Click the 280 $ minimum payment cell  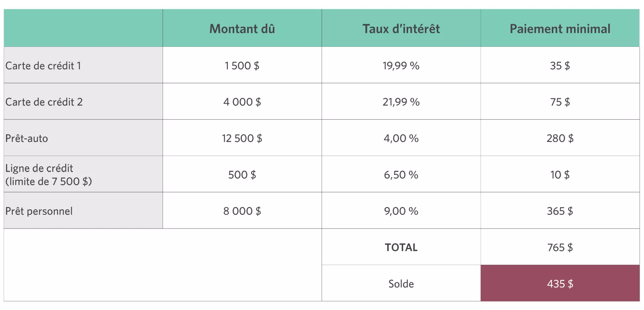pyautogui.click(x=560, y=138)
